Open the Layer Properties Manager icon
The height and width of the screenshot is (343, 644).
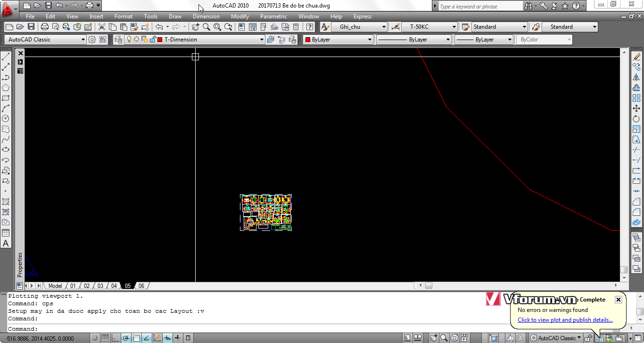coord(118,40)
